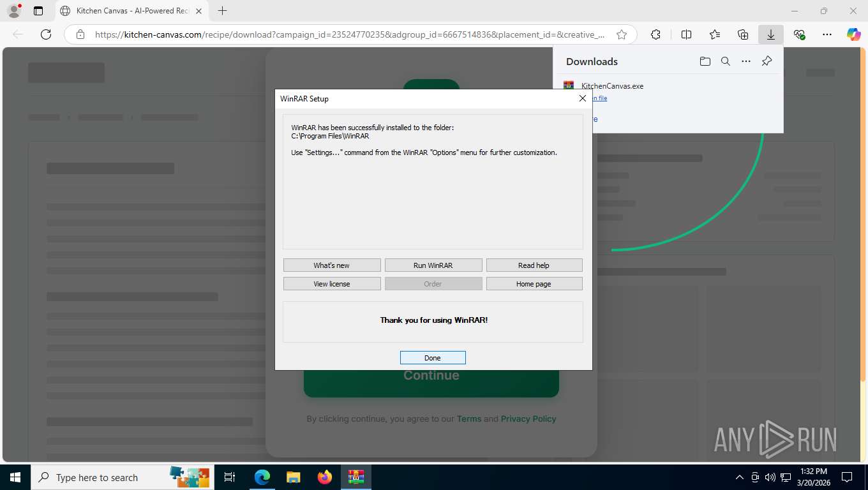Image resolution: width=868 pixels, height=490 pixels.
Task: Open the Favorites list
Action: click(x=715, y=34)
